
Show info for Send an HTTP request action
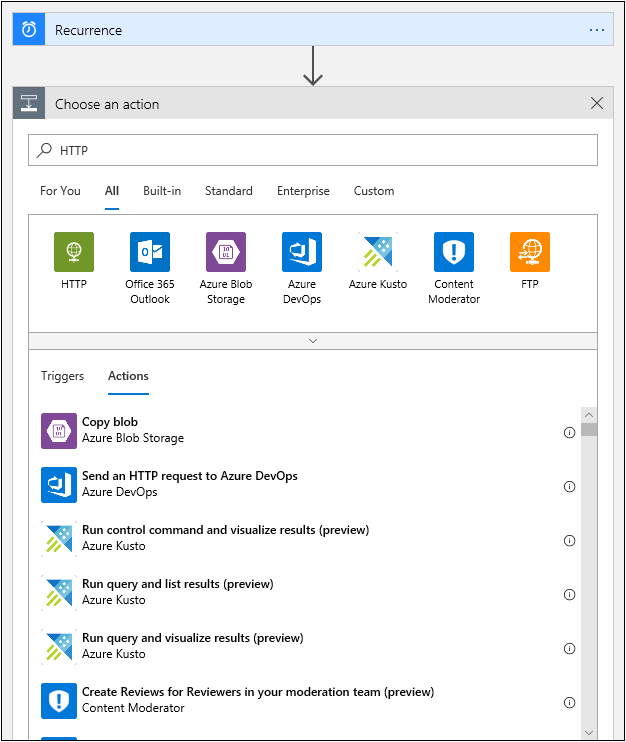click(x=569, y=486)
